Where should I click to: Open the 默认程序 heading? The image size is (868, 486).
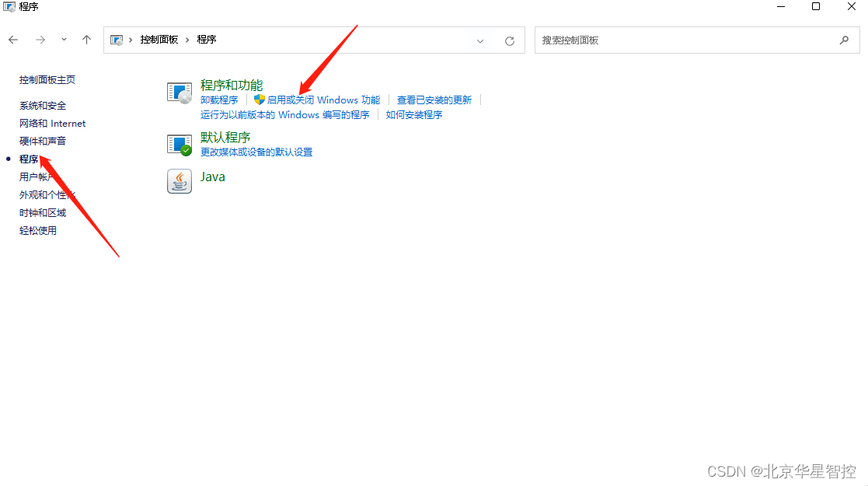click(x=225, y=137)
